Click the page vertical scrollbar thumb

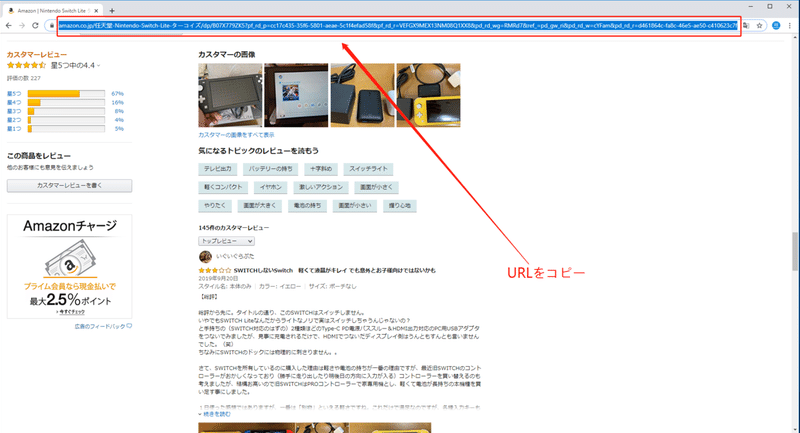pyautogui.click(x=795, y=251)
